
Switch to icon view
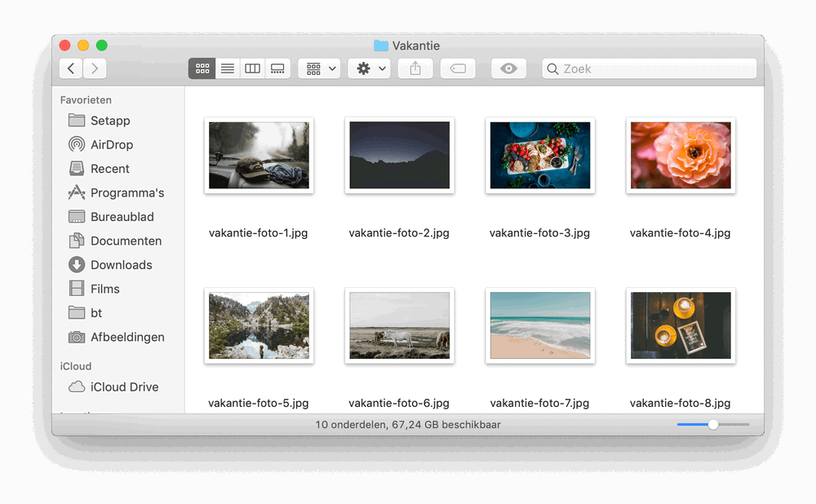[x=202, y=69]
